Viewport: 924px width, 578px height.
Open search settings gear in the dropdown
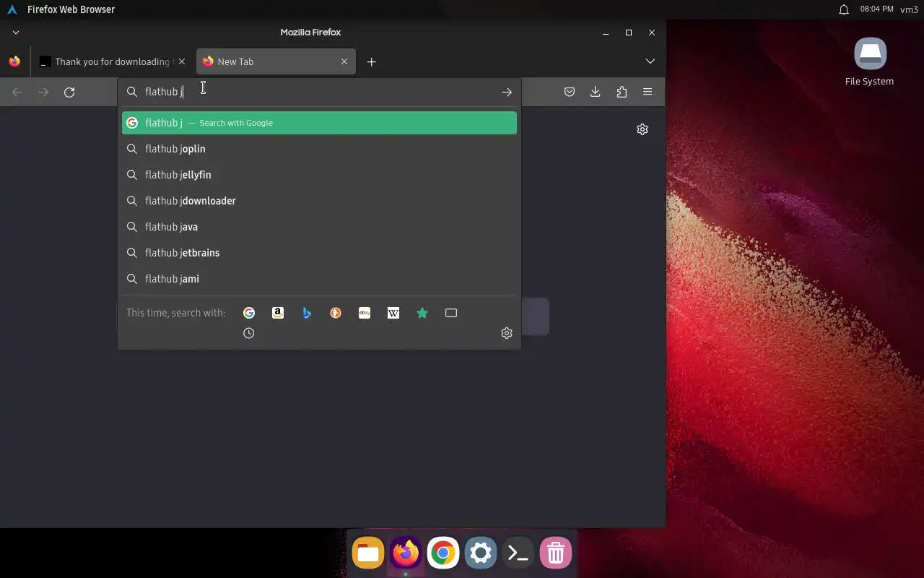tap(507, 333)
